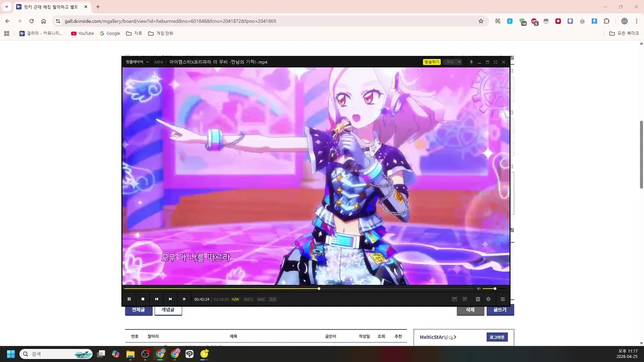Viewport: 644px width, 362px height.
Task: Switch PotPlayer to fullscreen mode
Action: [x=495, y=62]
